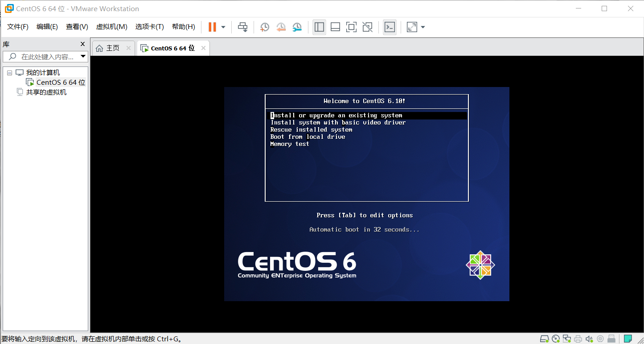The height and width of the screenshot is (344, 644).
Task: Click the home icon on the 主页 tab
Action: pyautogui.click(x=99, y=48)
